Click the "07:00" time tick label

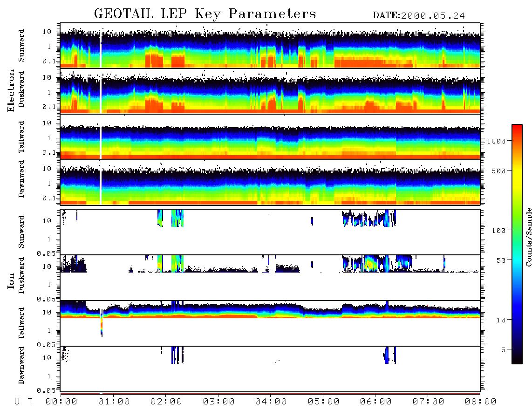(x=429, y=402)
